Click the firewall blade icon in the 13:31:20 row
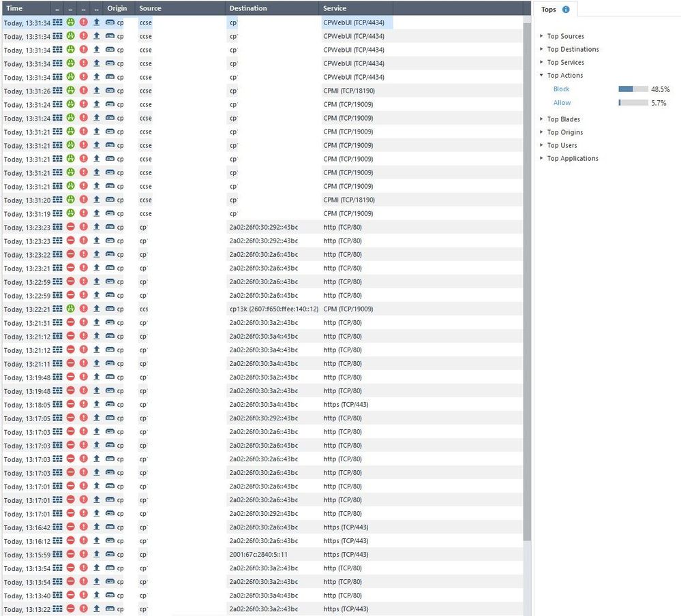681x616 pixels. tap(57, 200)
